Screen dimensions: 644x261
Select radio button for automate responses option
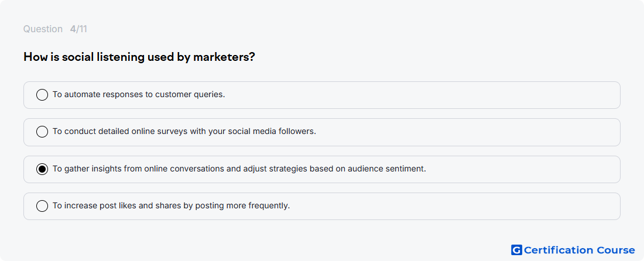[42, 95]
